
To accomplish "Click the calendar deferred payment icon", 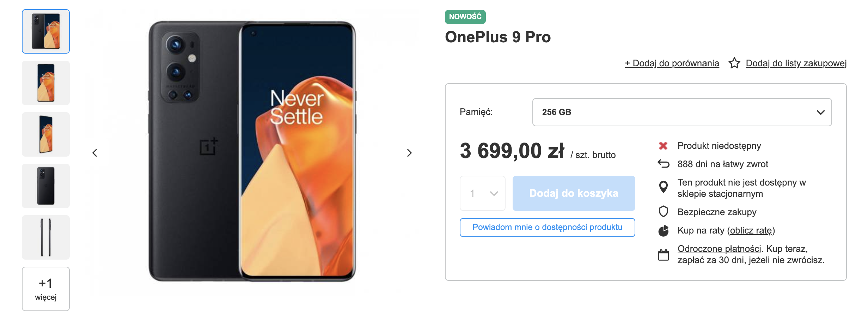I will click(x=664, y=255).
